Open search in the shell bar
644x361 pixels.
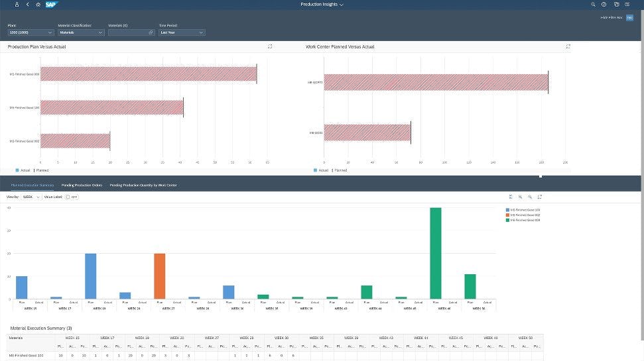(593, 5)
